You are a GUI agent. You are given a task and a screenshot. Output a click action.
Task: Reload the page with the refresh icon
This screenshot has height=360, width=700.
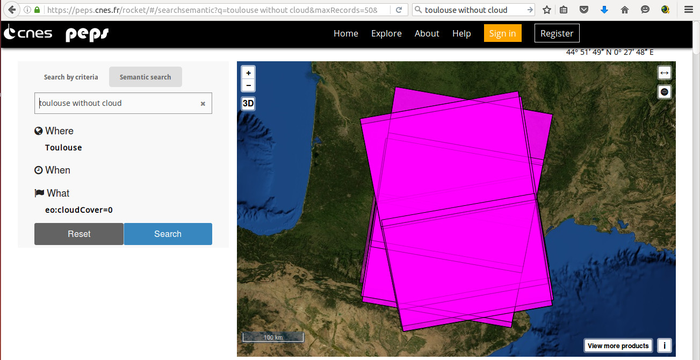(x=399, y=10)
